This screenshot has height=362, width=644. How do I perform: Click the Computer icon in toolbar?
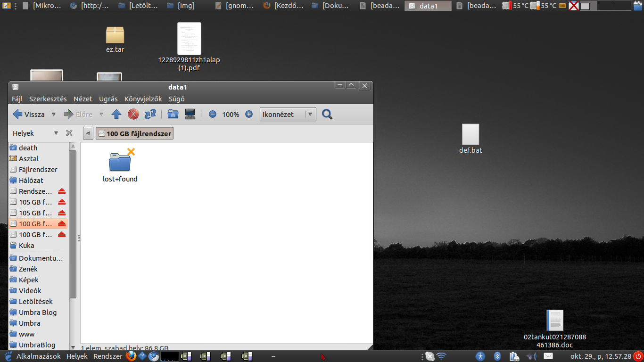click(x=190, y=114)
